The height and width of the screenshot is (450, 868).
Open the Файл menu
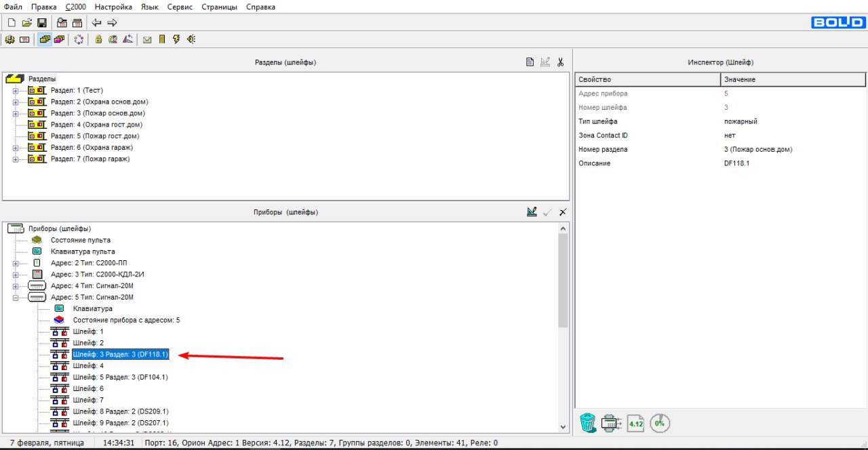click(x=13, y=7)
